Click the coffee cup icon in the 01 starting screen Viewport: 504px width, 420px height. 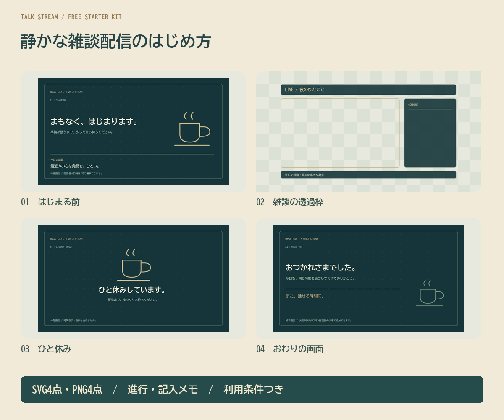(x=192, y=129)
